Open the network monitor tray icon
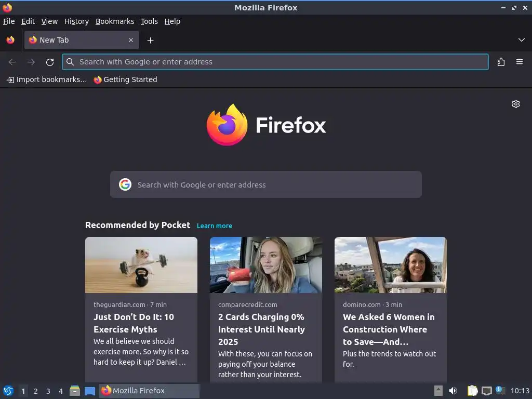532x399 pixels. pyautogui.click(x=486, y=391)
